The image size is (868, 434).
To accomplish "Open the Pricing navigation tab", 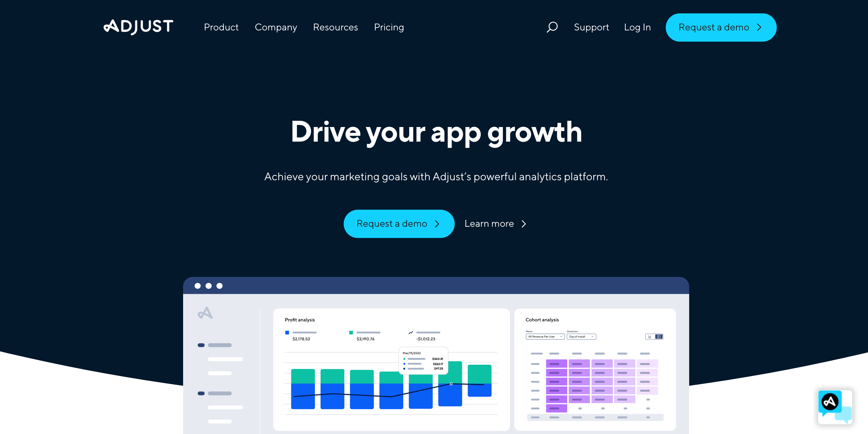I will [x=389, y=27].
